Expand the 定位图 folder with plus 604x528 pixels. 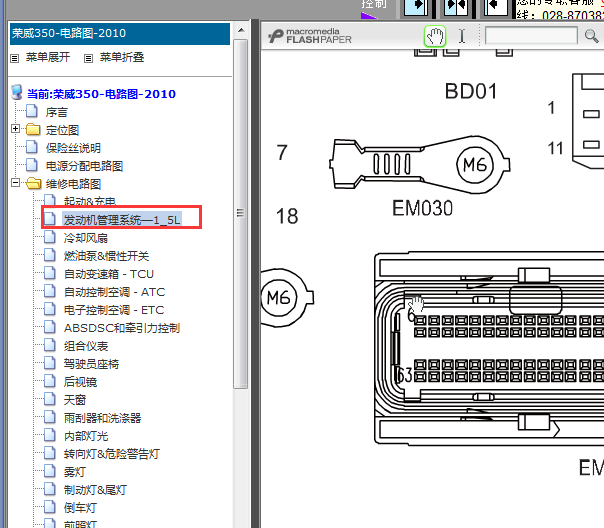pos(15,129)
